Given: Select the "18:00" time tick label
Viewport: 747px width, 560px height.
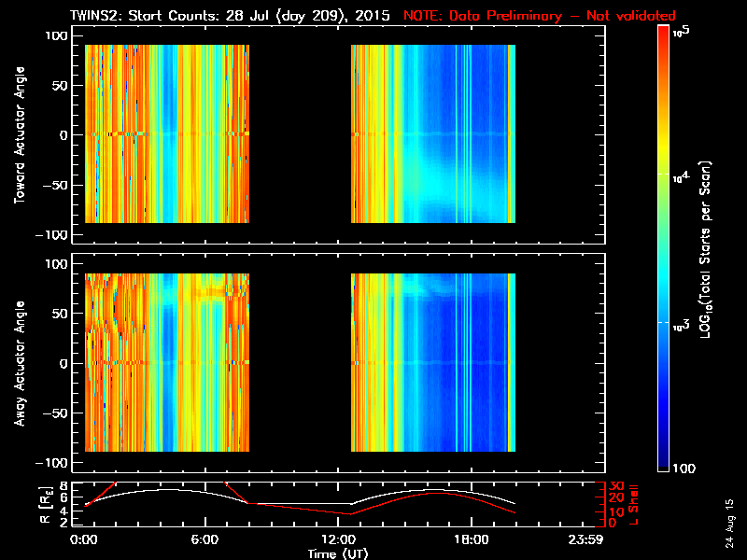Looking at the screenshot, I should [x=470, y=540].
